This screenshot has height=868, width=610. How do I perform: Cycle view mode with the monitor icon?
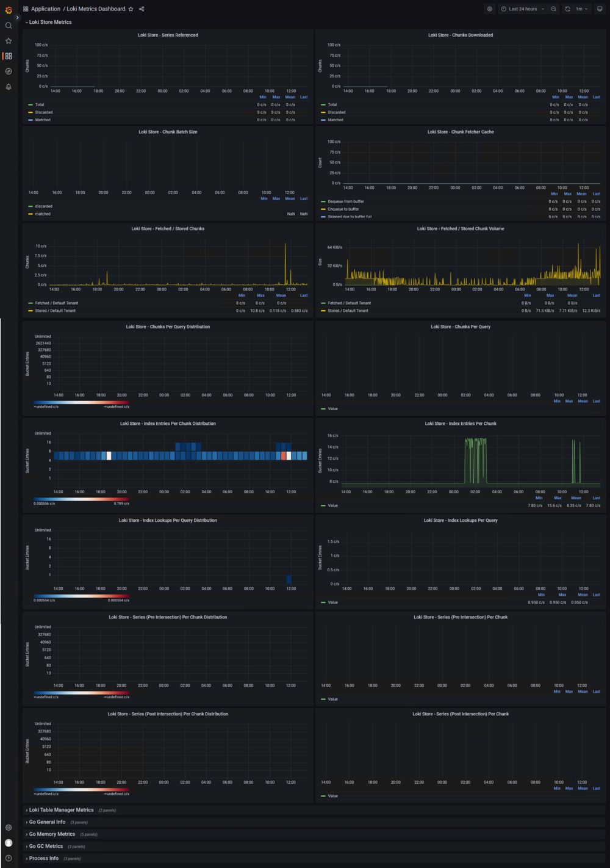pyautogui.click(x=600, y=9)
